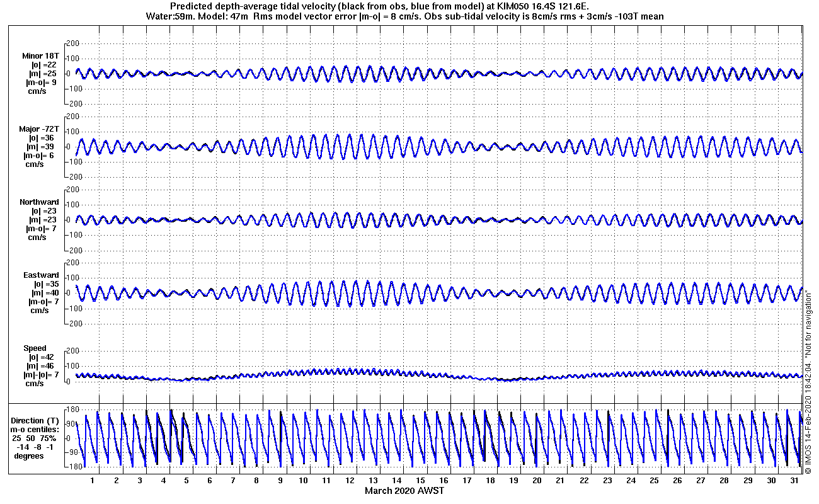Click the '|m| =25' value in the Minor panel
The image size is (819, 504).
(x=43, y=74)
